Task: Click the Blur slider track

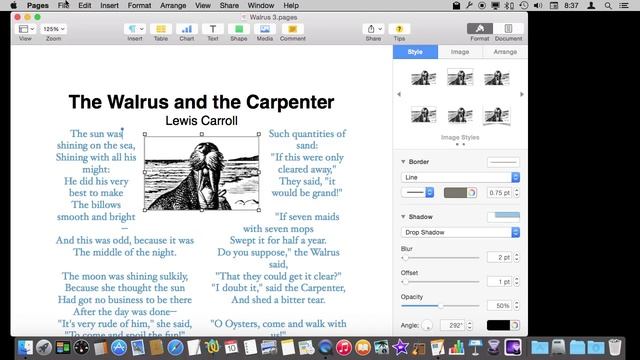Action: point(440,258)
